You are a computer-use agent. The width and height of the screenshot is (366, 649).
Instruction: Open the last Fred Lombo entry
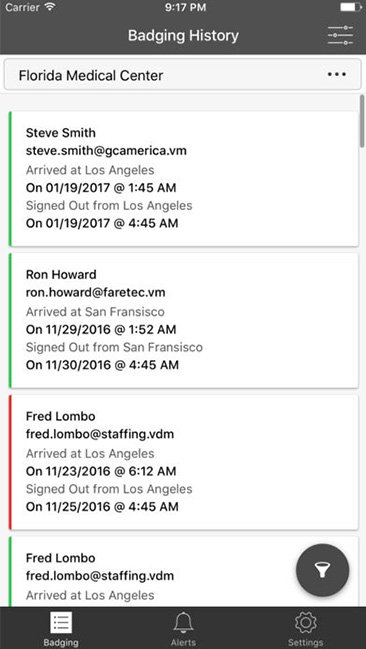coord(183,572)
